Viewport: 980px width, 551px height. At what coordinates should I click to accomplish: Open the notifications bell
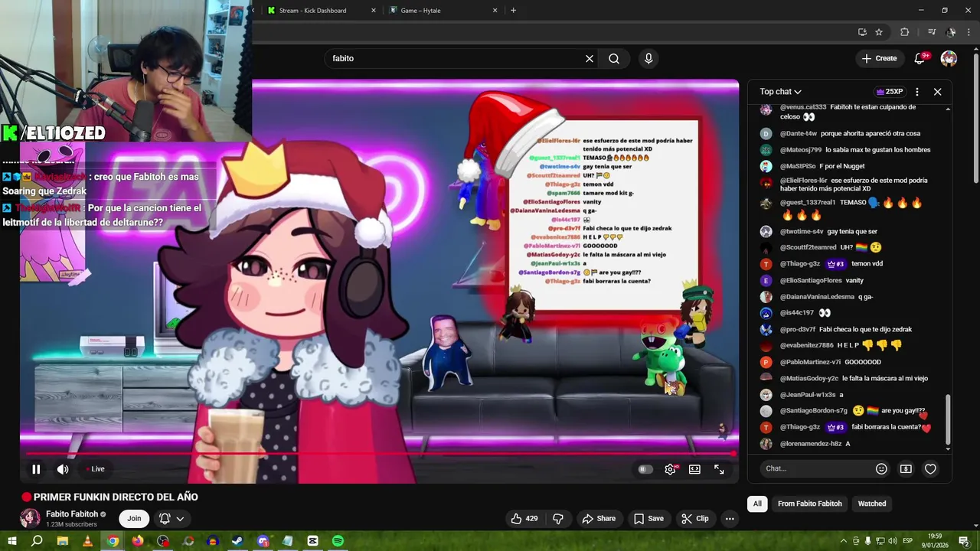tap(920, 58)
